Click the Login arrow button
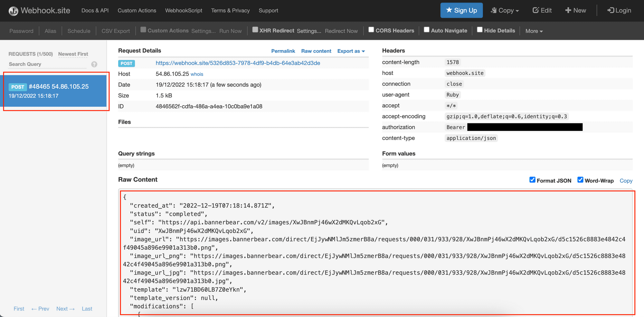Screen dimensions: 644x317 (619, 10)
